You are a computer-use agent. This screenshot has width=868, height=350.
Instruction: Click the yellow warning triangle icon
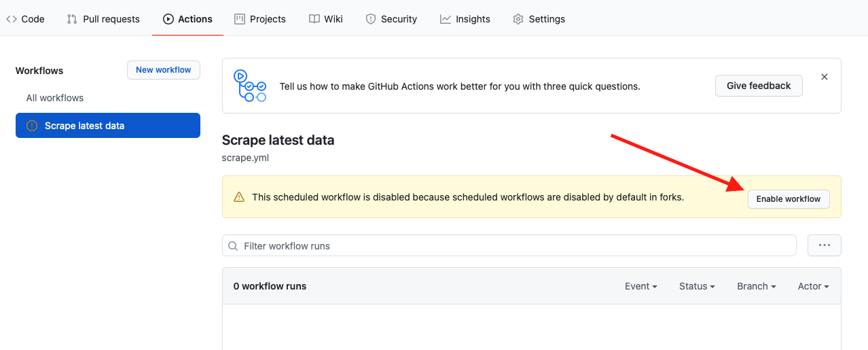[239, 197]
